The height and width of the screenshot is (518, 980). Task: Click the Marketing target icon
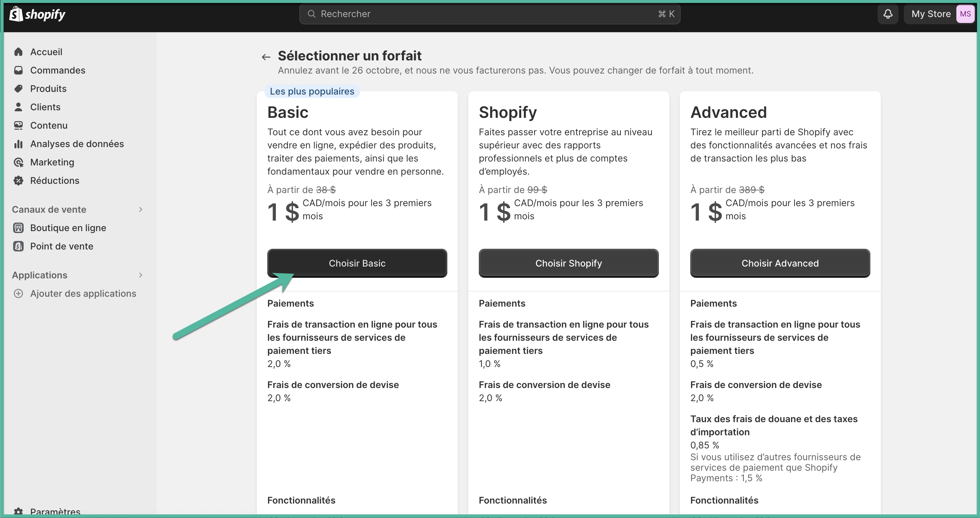[x=18, y=162]
